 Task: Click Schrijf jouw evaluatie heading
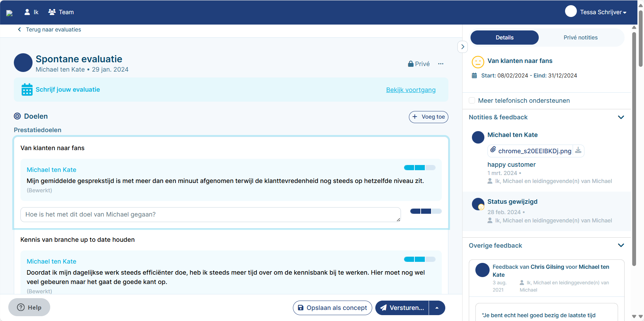click(68, 90)
